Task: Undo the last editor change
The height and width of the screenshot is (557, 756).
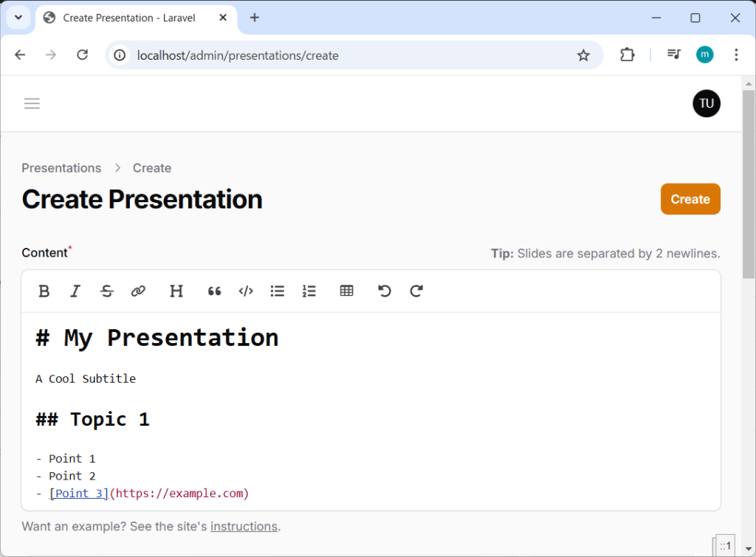Action: [385, 291]
